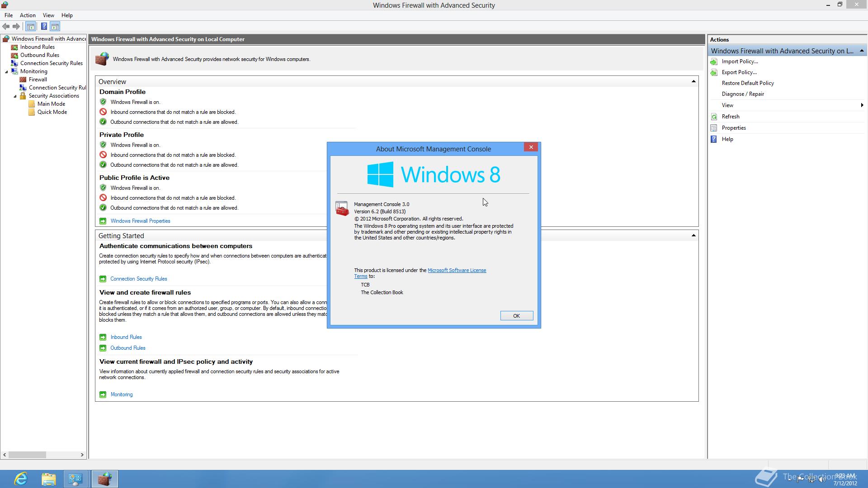Open the Action menu
Screen dimensions: 868x488
click(28, 15)
